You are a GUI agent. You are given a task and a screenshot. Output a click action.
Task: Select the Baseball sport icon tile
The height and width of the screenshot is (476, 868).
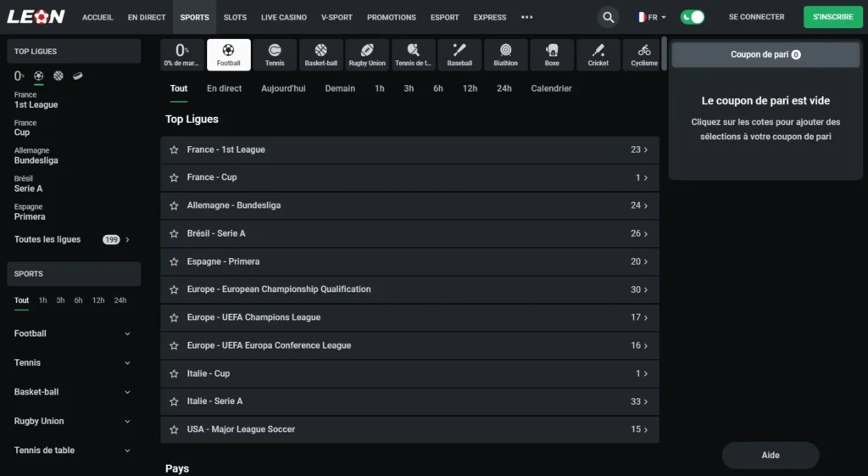459,55
